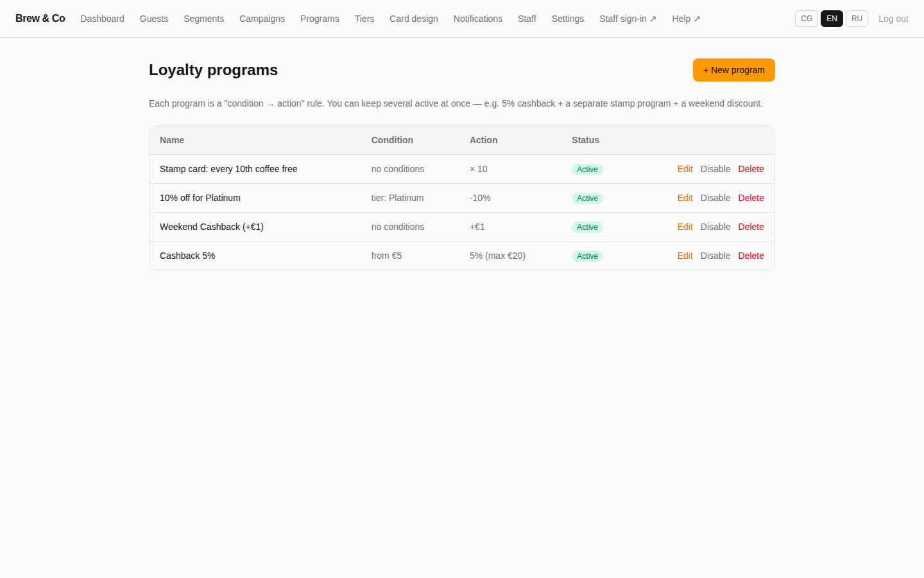Viewport: 924px width, 578px height.
Task: Disable the 10% off for Platinum program
Action: pos(715,198)
